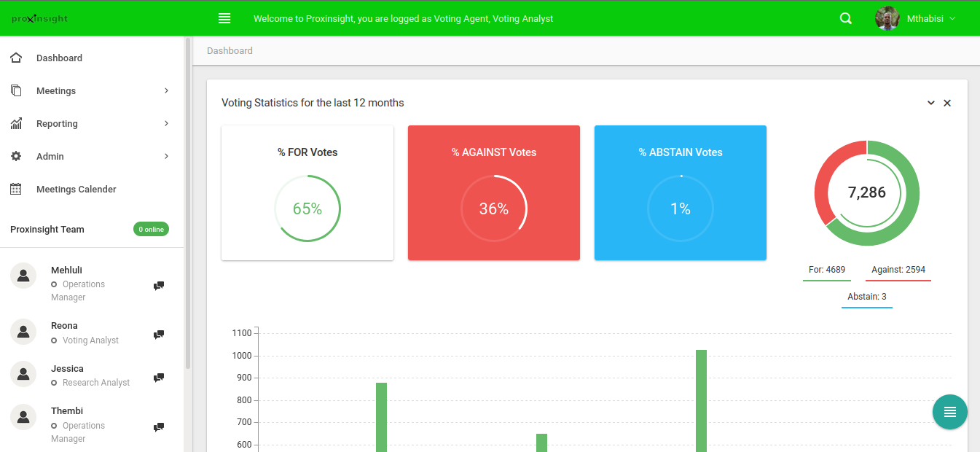Open chat with Mehluli

158,286
